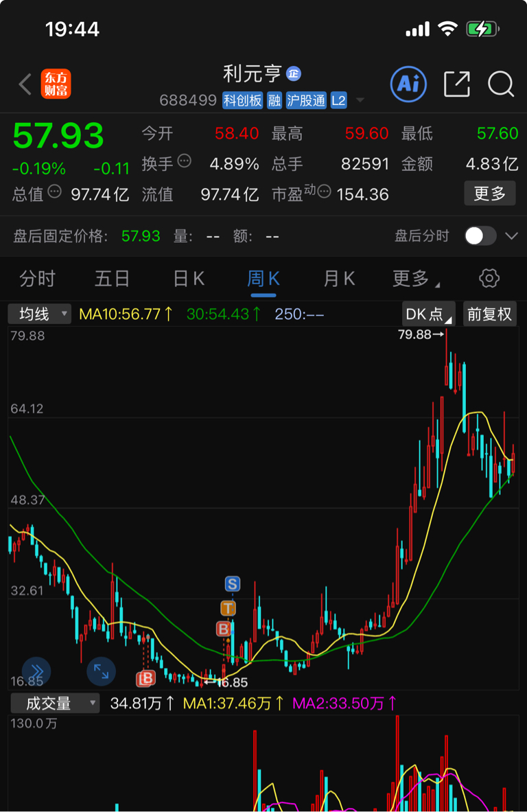Tap the 30:54.43 MA label

[224, 314]
